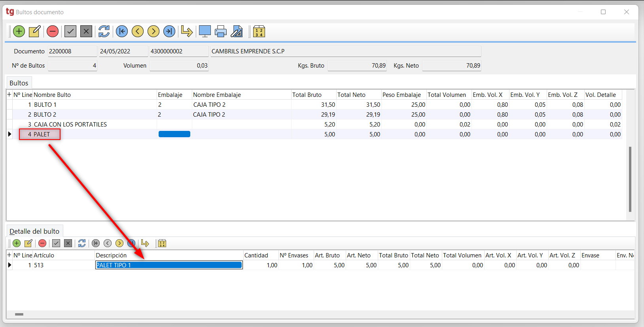Edit the record using the top toolbar pencil icon
The image size is (644, 327).
tap(35, 31)
